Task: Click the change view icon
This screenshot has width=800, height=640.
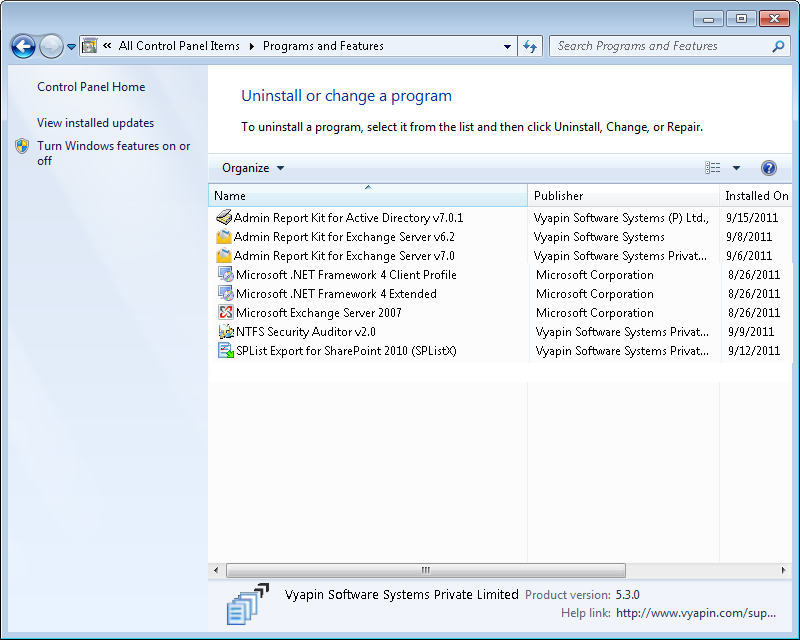Action: [x=713, y=168]
